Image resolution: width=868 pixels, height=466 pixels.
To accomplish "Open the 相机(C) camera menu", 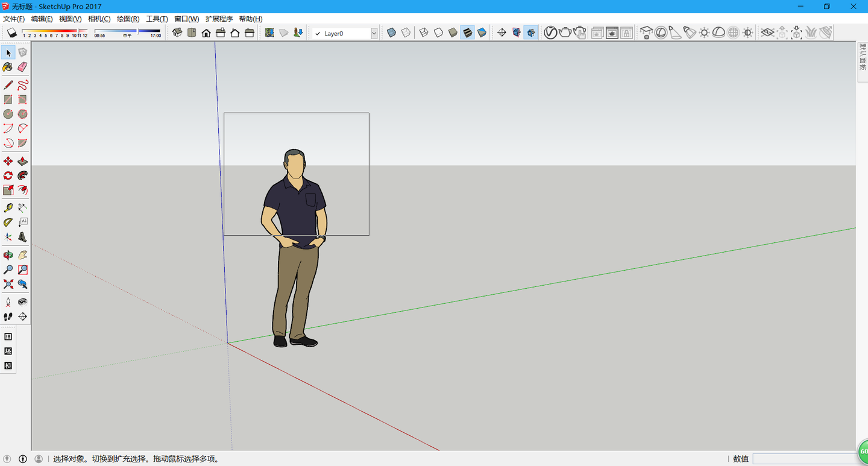I will click(x=99, y=19).
